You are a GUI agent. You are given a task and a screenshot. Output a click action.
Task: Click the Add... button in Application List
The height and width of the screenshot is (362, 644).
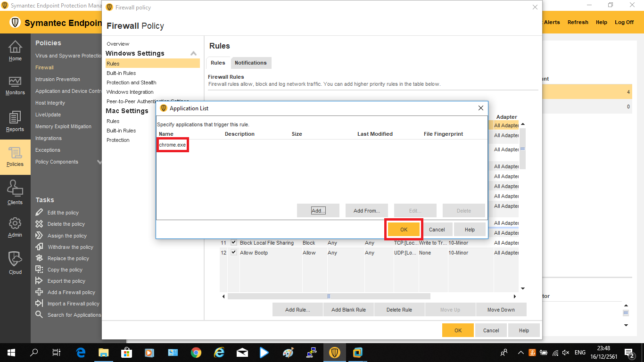pyautogui.click(x=318, y=211)
